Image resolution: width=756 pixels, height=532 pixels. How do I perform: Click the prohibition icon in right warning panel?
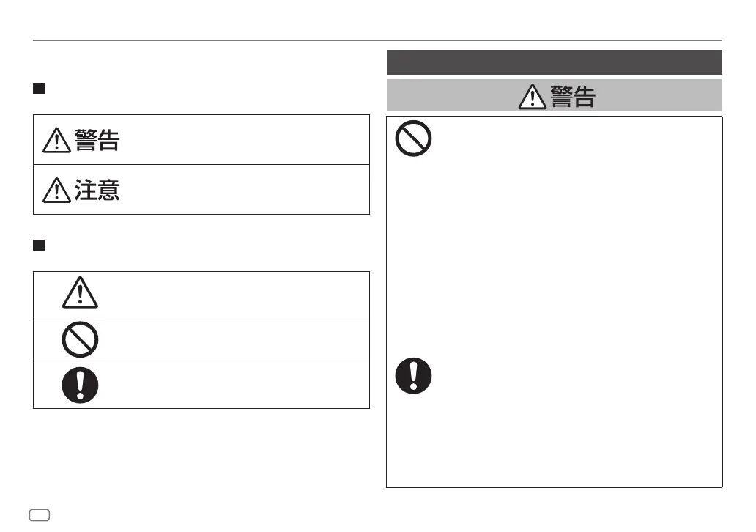pyautogui.click(x=413, y=138)
